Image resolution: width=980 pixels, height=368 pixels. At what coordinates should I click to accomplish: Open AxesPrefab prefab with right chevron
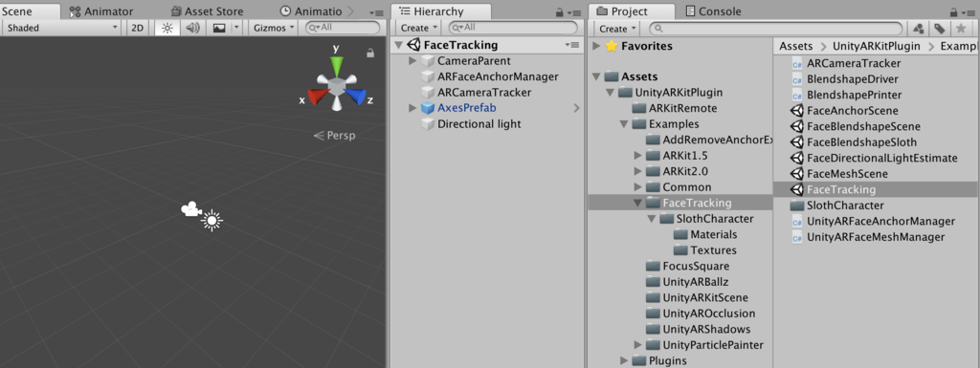pos(576,109)
